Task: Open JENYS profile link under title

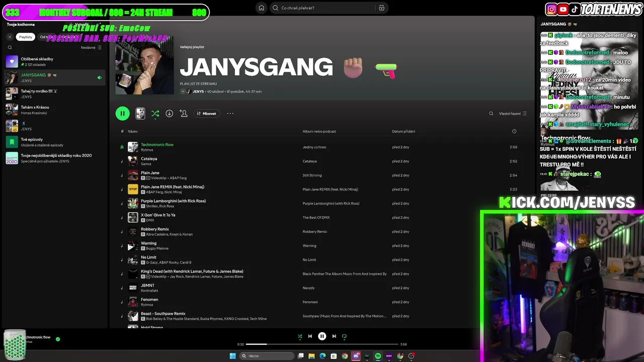Action: coord(198,92)
